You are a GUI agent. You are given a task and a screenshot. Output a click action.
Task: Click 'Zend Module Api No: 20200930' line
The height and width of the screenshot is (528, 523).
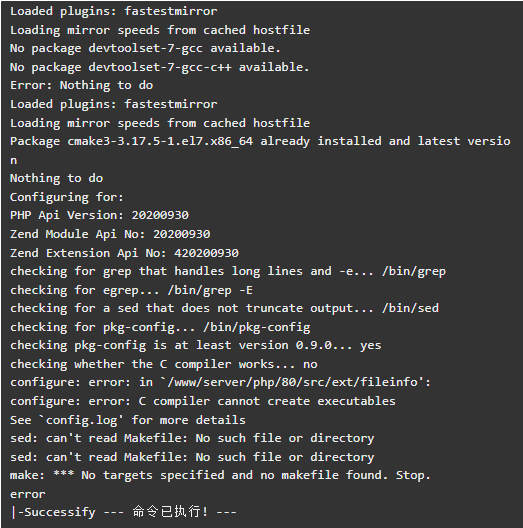click(110, 234)
